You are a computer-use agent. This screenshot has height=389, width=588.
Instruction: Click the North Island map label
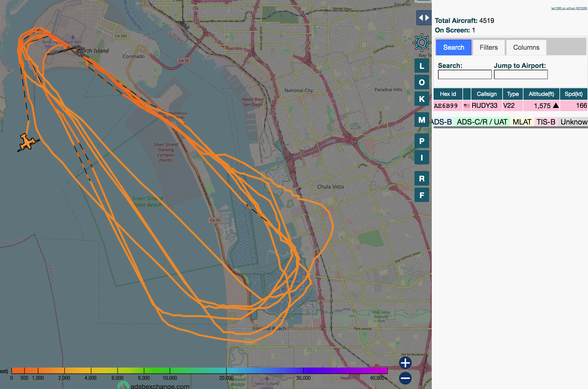93,51
